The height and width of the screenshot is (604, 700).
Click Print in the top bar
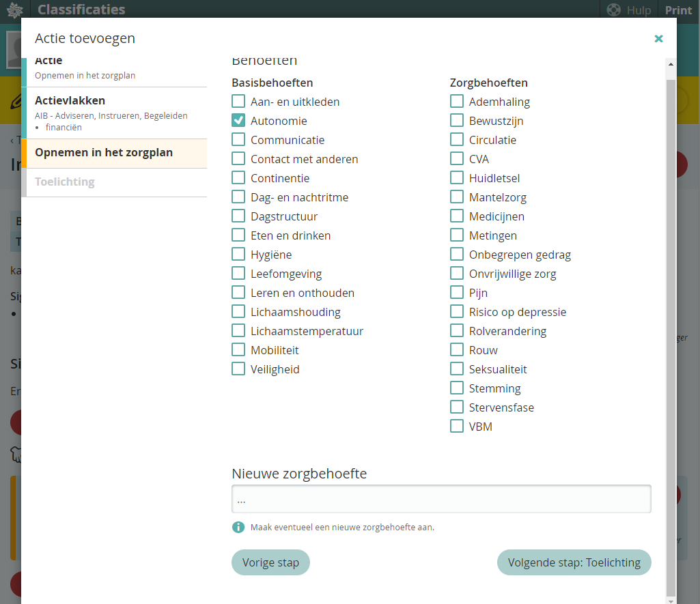678,10
